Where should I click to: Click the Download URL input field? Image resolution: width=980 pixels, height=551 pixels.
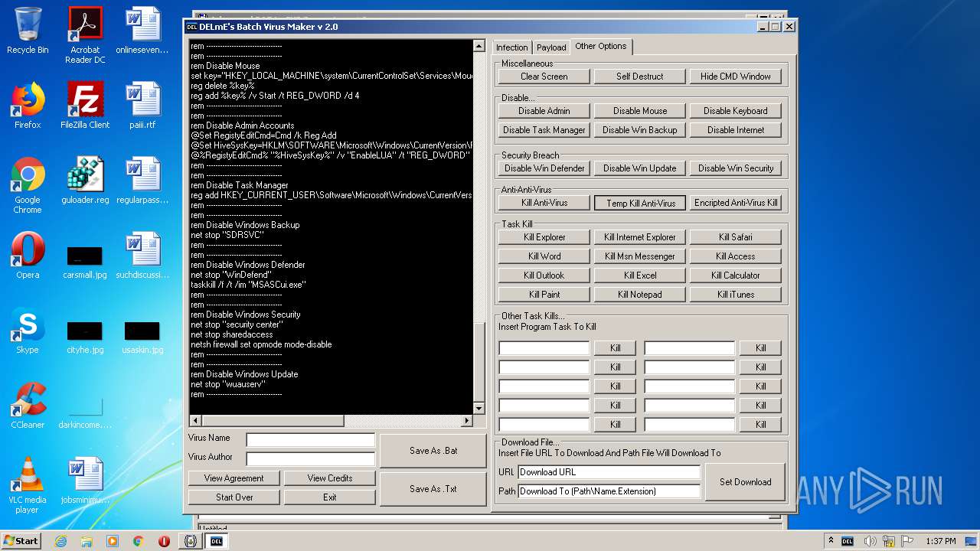click(609, 472)
